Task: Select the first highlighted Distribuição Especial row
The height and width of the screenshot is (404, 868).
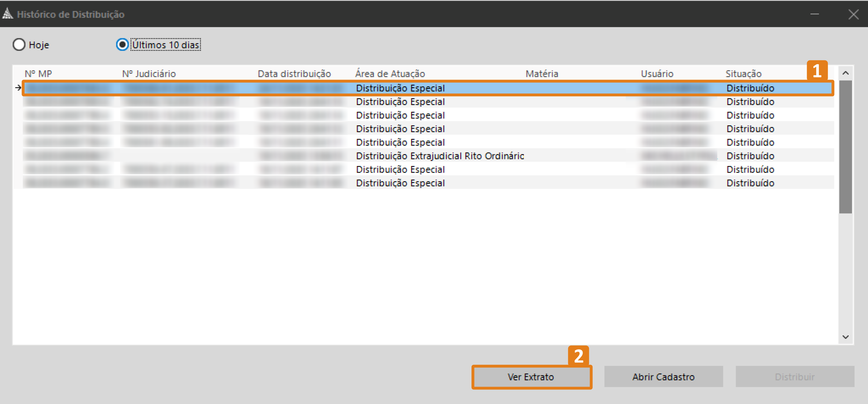Action: pos(400,88)
